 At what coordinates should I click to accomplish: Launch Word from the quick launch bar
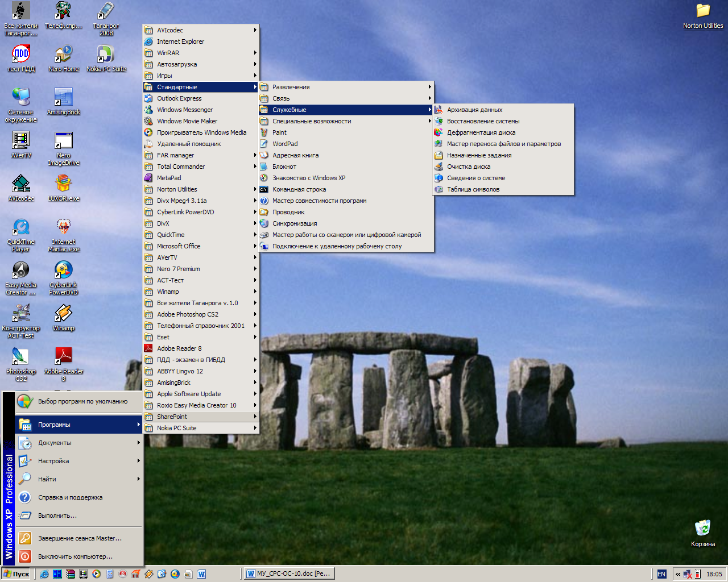pos(201,574)
